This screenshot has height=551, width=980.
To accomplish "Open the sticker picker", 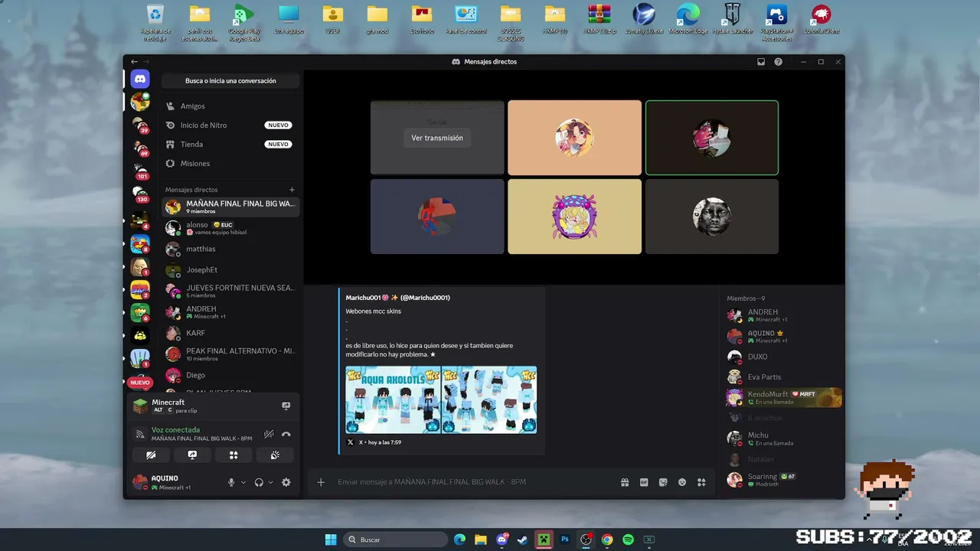I will coord(663,482).
